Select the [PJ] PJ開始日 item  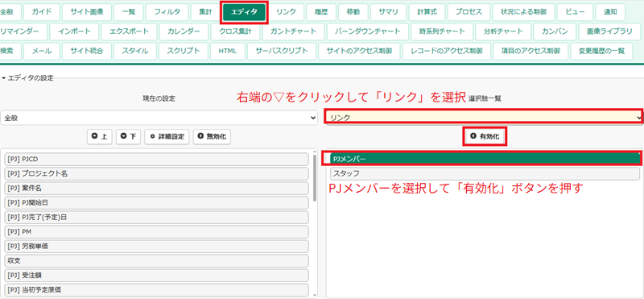(x=156, y=203)
